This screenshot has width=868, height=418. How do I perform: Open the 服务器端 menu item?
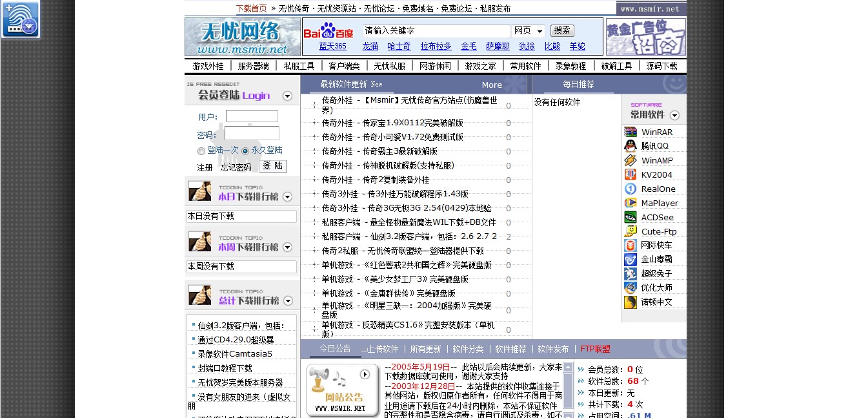coord(253,66)
